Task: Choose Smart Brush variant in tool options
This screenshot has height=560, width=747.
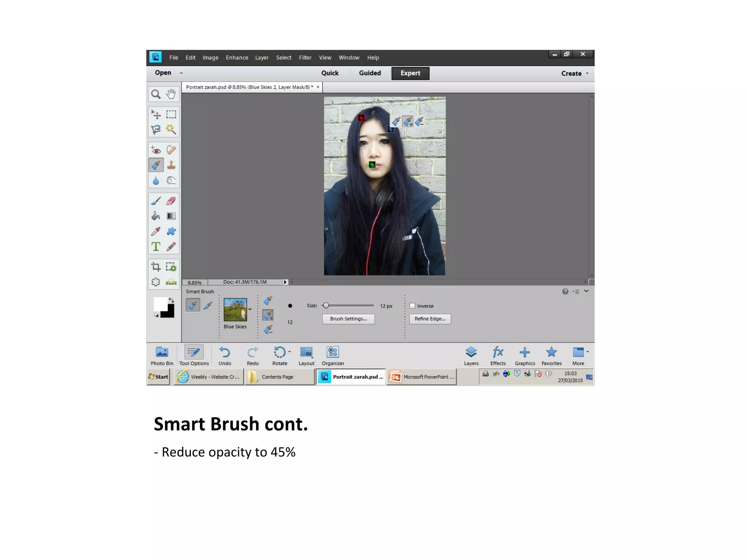Action: point(193,305)
